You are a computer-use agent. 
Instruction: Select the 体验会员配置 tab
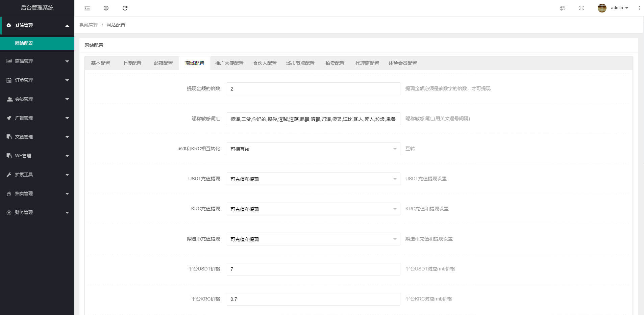[402, 63]
